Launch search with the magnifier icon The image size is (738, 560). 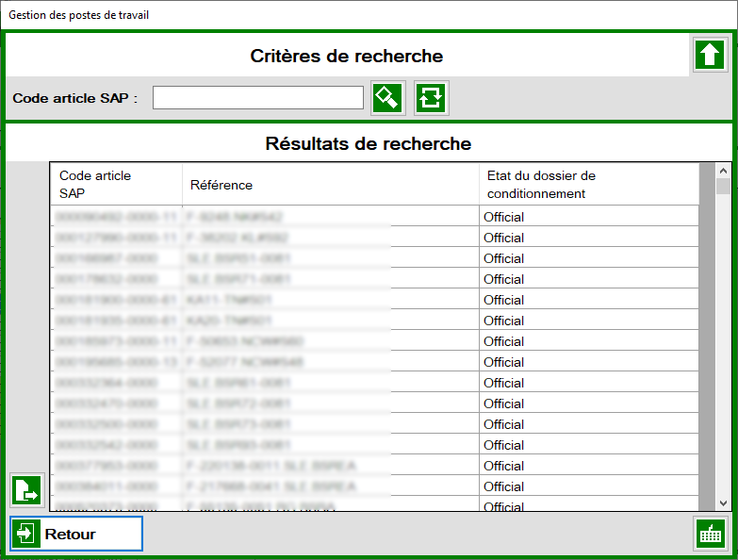coord(387,98)
